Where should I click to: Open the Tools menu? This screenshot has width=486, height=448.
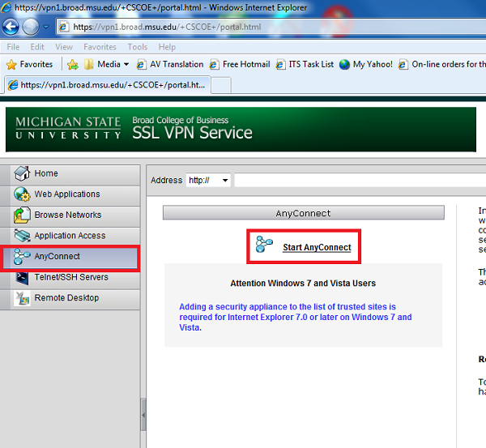click(138, 47)
